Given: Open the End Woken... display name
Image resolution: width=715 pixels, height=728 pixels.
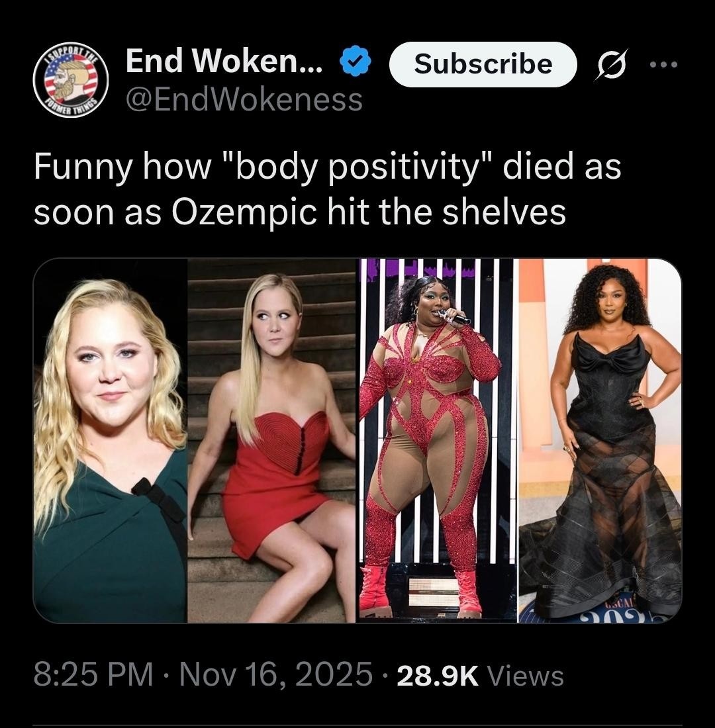Looking at the screenshot, I should pos(224,62).
